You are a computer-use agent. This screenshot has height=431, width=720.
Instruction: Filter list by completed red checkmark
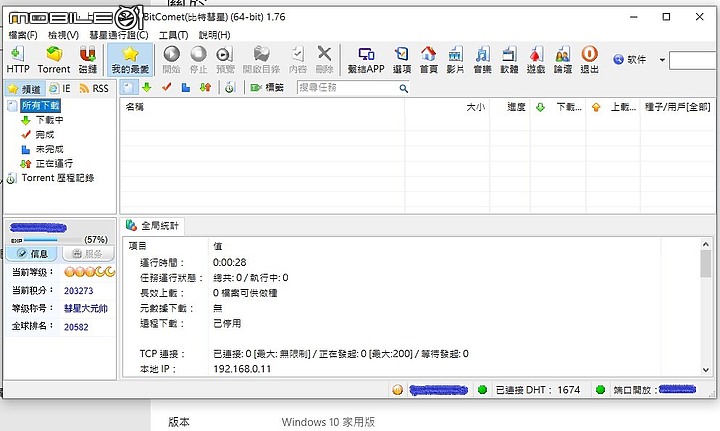click(x=166, y=87)
